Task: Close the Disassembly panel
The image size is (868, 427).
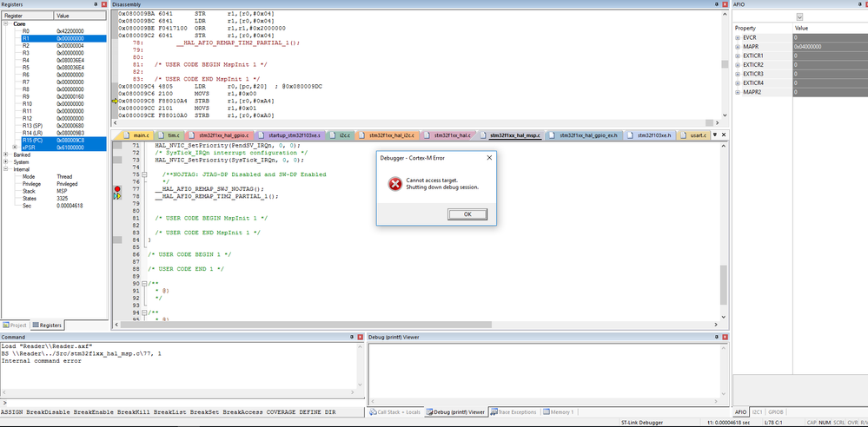Action: 725,3
